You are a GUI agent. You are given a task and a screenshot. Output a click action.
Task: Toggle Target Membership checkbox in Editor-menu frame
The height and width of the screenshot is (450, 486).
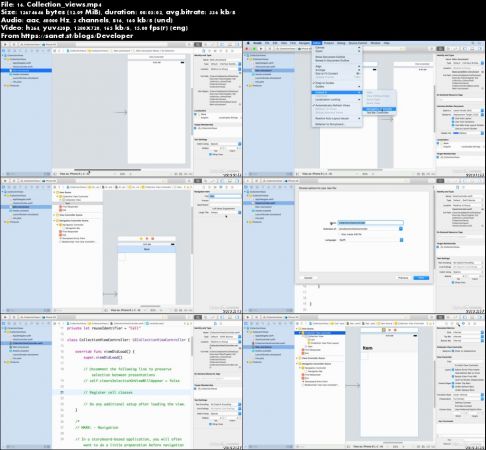pos(438,157)
